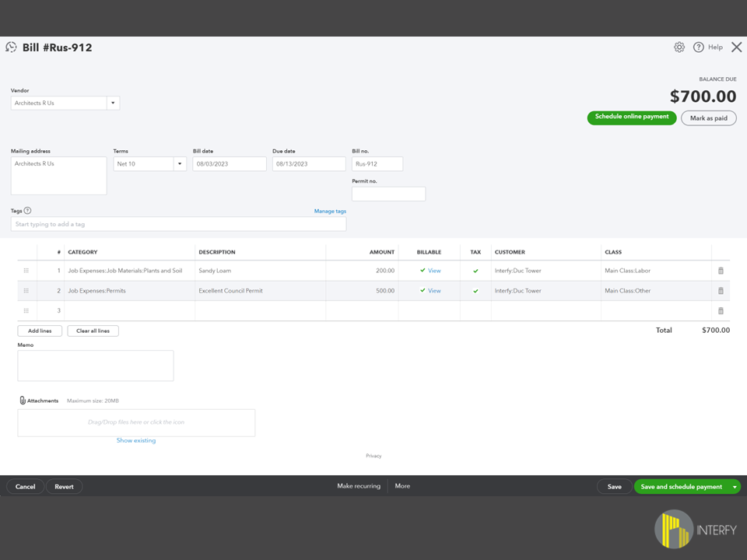Select Make recurring in the bottom bar

(359, 486)
